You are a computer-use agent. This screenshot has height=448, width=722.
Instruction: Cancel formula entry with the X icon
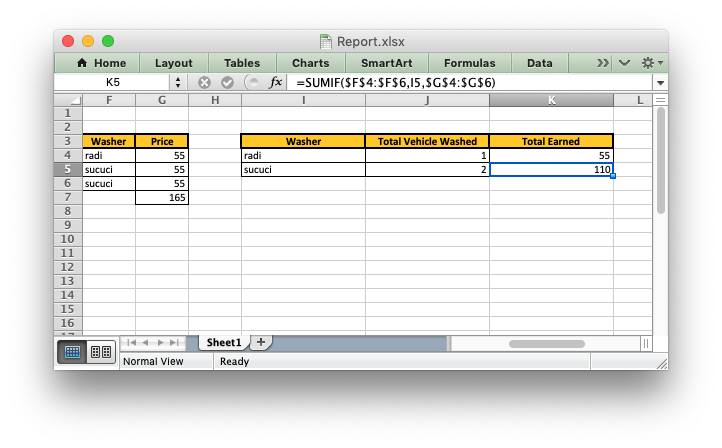[x=204, y=82]
